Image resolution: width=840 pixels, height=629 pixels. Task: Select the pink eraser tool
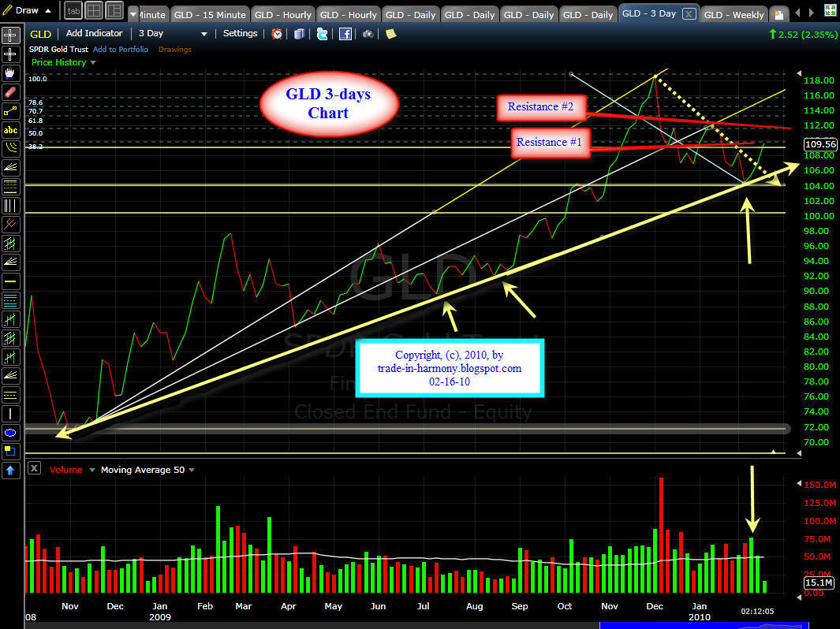coord(10,92)
